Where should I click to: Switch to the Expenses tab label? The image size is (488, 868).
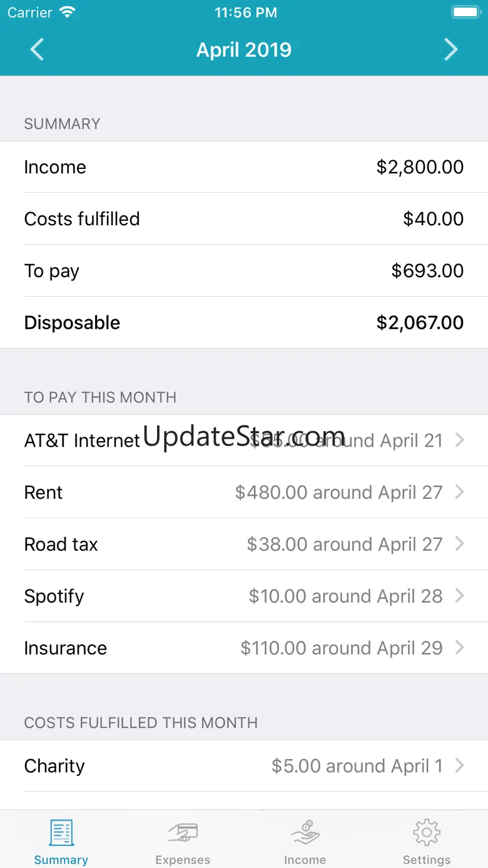[183, 860]
